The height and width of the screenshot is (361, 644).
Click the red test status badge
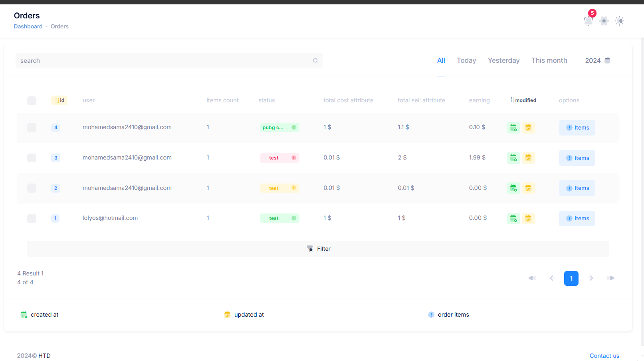click(279, 158)
